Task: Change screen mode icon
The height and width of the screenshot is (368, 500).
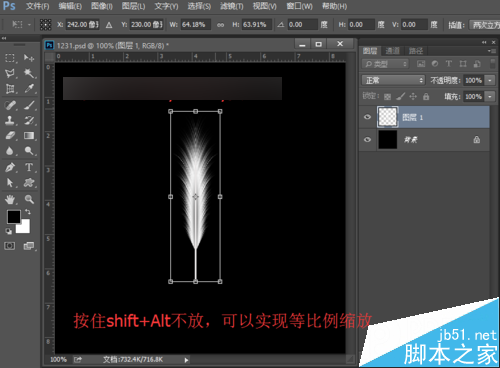Action: click(29, 246)
